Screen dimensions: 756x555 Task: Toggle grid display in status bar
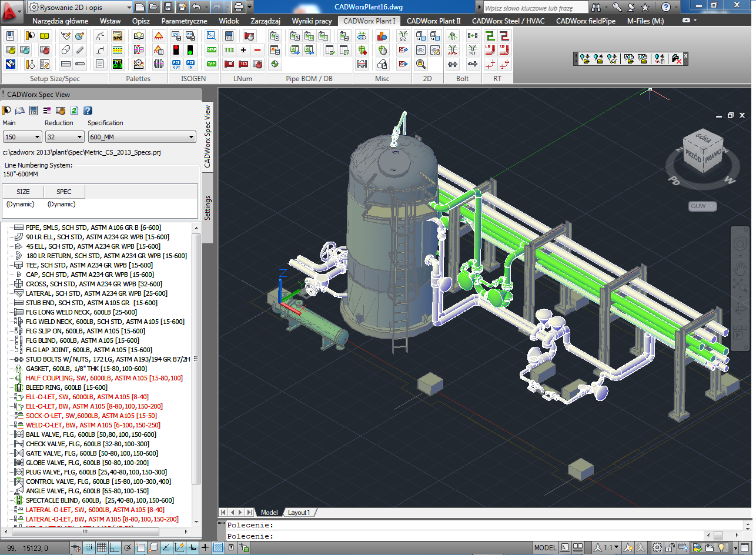point(102,548)
